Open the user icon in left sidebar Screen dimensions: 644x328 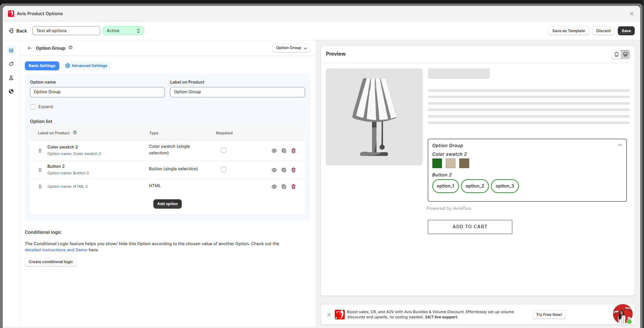pyautogui.click(x=11, y=78)
